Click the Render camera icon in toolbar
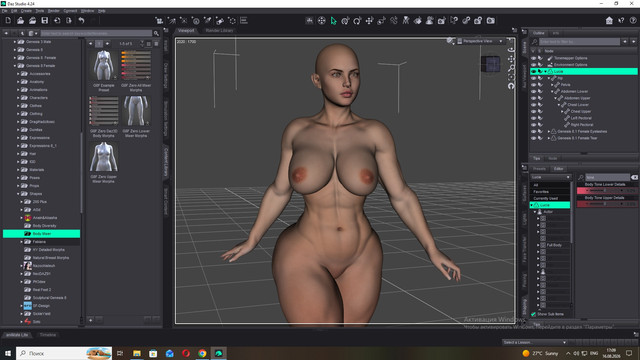 pos(491,21)
